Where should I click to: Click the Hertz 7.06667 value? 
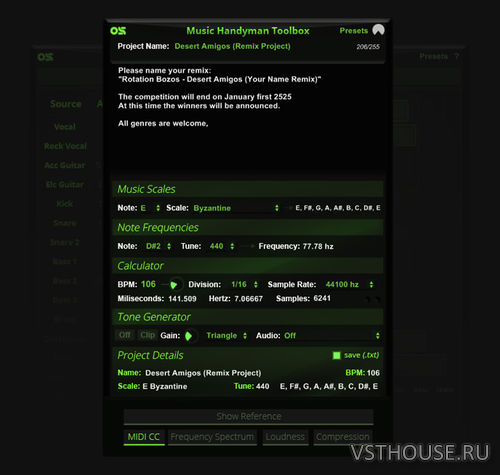248,299
